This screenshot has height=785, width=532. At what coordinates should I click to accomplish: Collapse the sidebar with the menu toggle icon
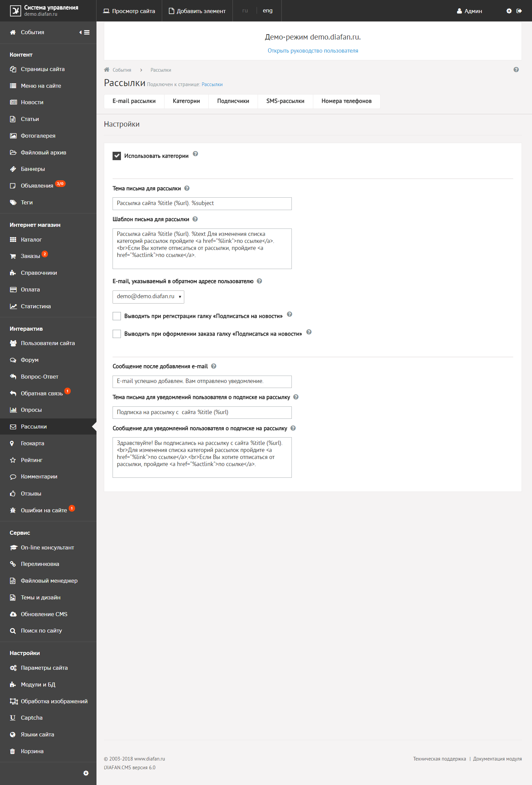click(84, 32)
